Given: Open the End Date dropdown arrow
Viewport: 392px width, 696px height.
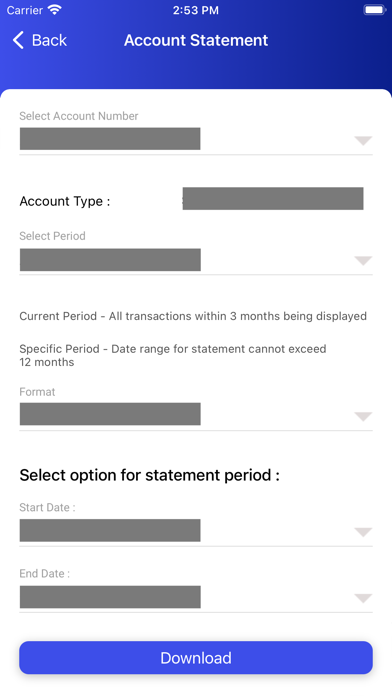Looking at the screenshot, I should (x=363, y=598).
